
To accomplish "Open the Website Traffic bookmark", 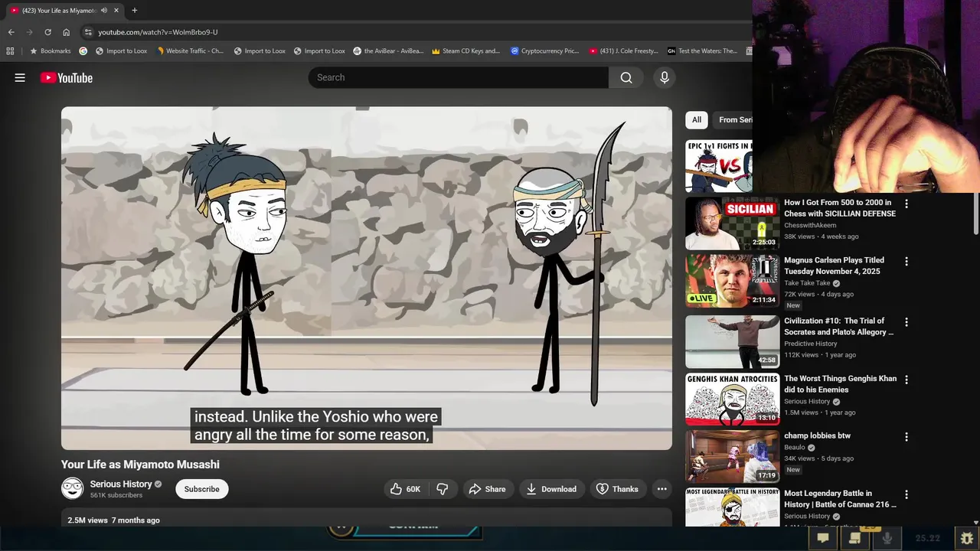I will (x=190, y=51).
